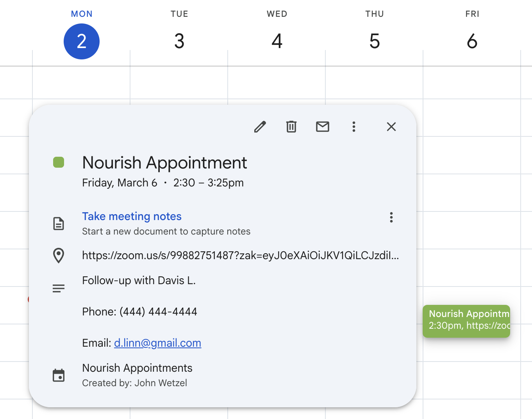Go to Tuesday 3 in header
Image resolution: width=532 pixels, height=419 pixels.
pos(179,41)
